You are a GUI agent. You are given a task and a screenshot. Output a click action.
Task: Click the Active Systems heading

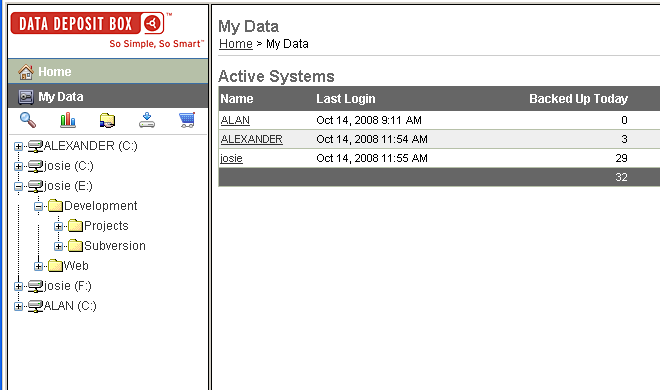[x=276, y=76]
